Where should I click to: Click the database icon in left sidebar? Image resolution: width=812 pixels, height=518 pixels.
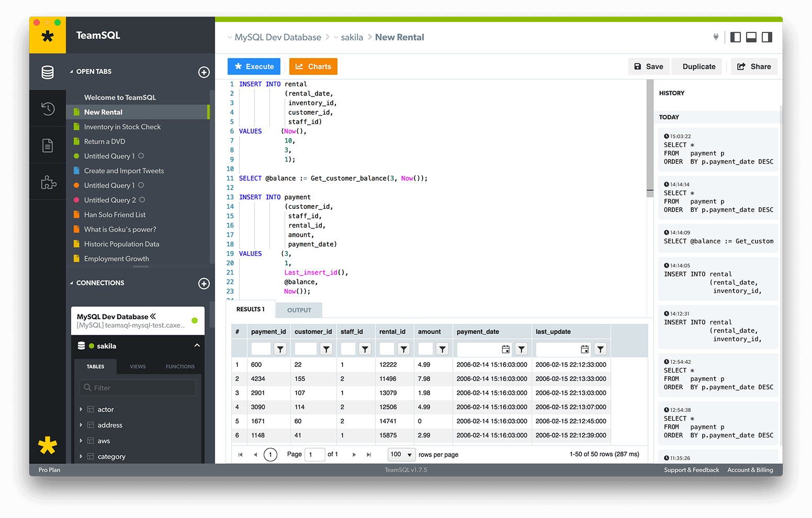pos(48,72)
